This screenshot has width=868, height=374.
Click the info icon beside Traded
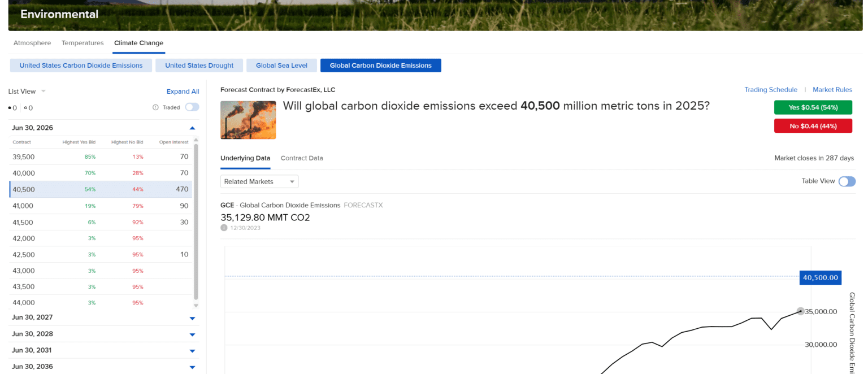155,107
